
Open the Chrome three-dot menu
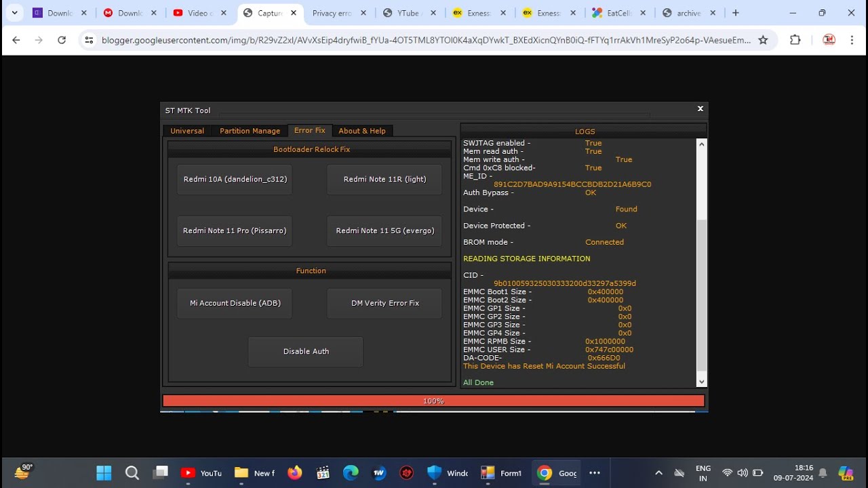pos(852,40)
